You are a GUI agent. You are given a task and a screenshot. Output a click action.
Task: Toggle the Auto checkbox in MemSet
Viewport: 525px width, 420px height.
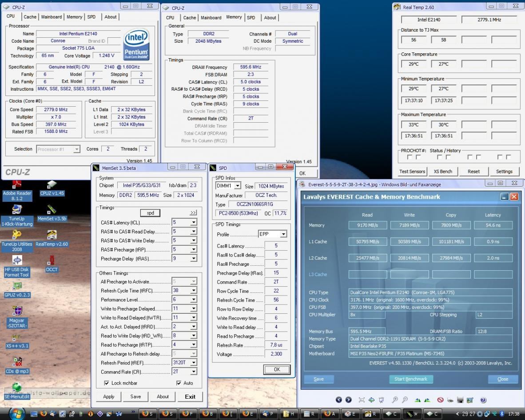coord(179,383)
